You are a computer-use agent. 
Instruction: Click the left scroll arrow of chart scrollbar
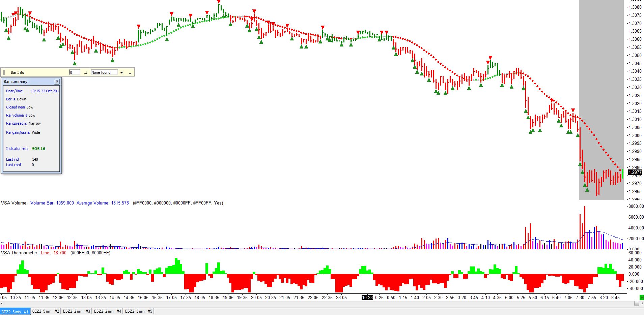point(2,304)
